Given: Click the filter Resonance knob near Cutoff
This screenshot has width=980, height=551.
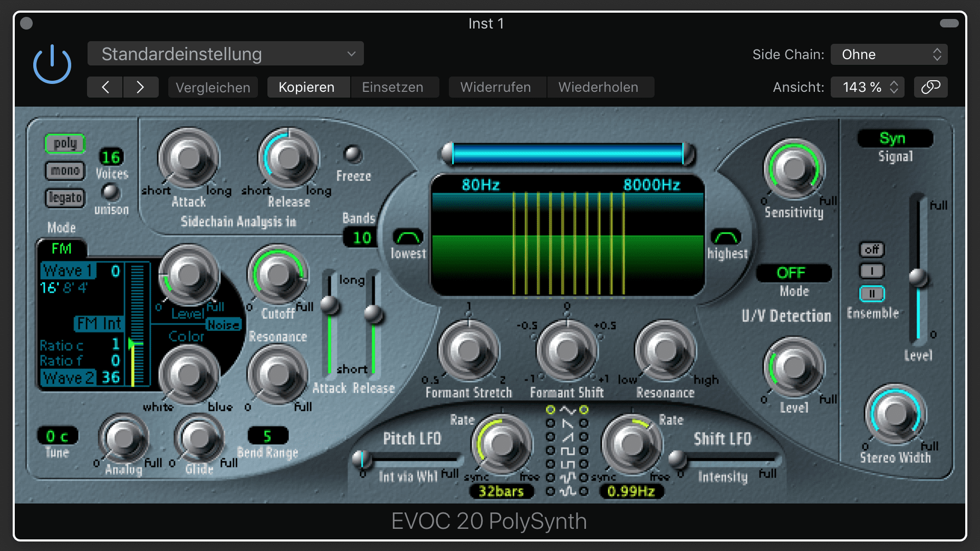Looking at the screenshot, I should click(x=277, y=374).
